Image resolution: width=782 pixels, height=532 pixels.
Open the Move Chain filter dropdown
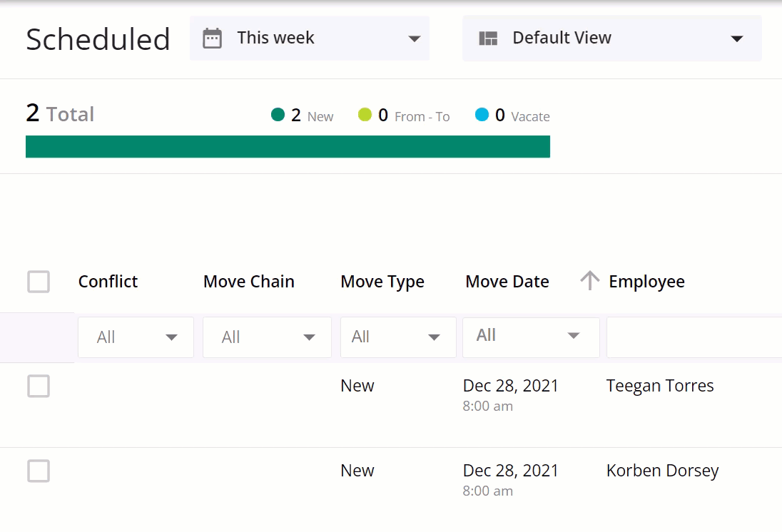(267, 337)
